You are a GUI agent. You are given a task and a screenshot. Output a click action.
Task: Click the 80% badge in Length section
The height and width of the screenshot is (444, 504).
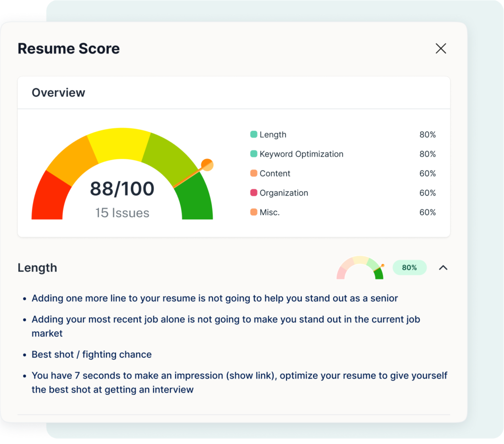pyautogui.click(x=409, y=268)
